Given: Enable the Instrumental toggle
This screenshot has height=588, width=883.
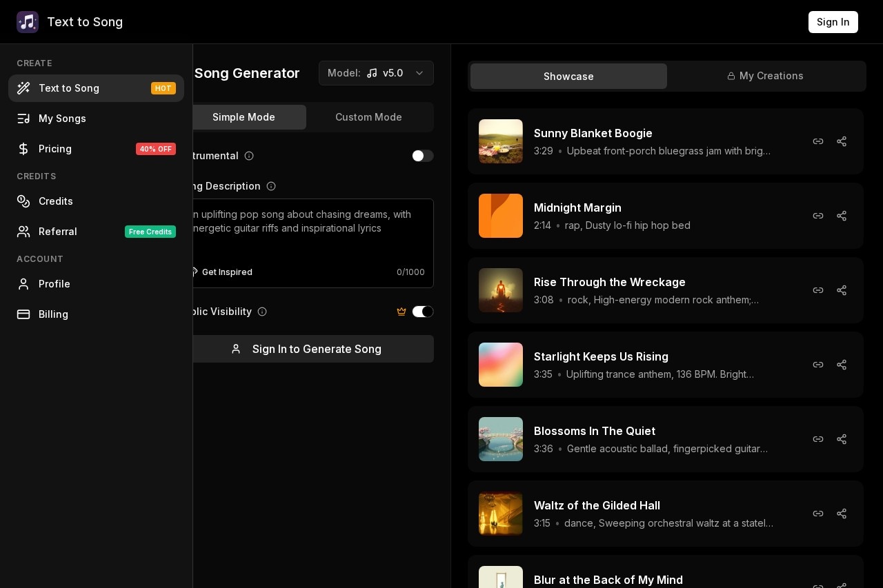Looking at the screenshot, I should (422, 156).
